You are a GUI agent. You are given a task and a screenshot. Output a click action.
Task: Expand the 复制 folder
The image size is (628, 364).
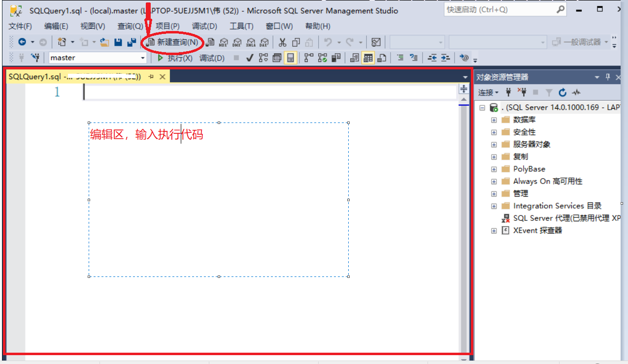coord(494,156)
